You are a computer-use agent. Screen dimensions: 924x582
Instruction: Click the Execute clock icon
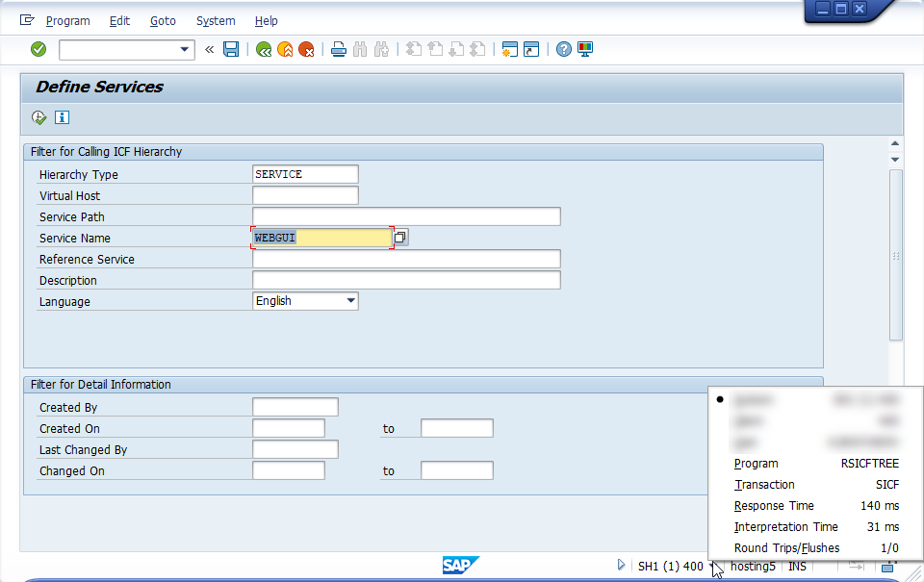click(x=38, y=117)
